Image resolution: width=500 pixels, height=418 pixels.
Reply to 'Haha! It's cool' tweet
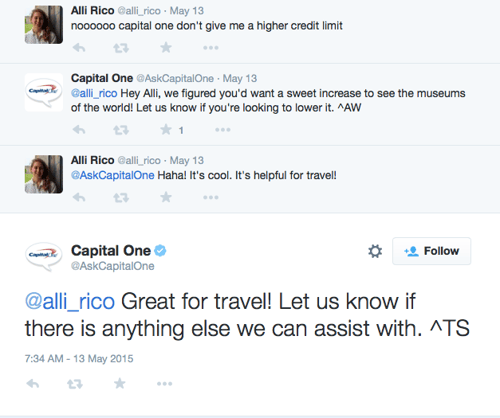point(79,197)
